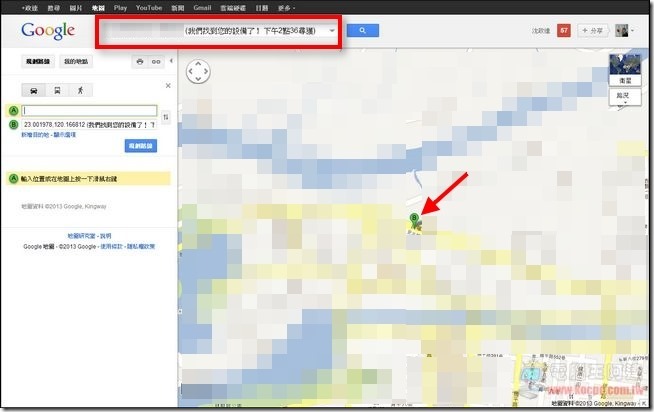This screenshot has width=654, height=412.
Task: Print the map with the printer icon
Action: pos(140,62)
